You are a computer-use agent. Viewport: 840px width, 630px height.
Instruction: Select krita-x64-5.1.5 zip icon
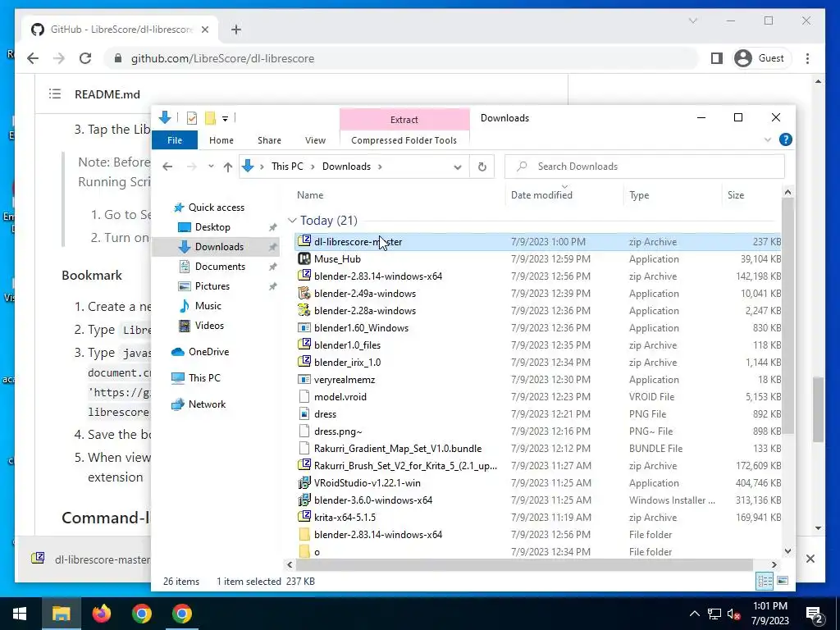pos(304,517)
